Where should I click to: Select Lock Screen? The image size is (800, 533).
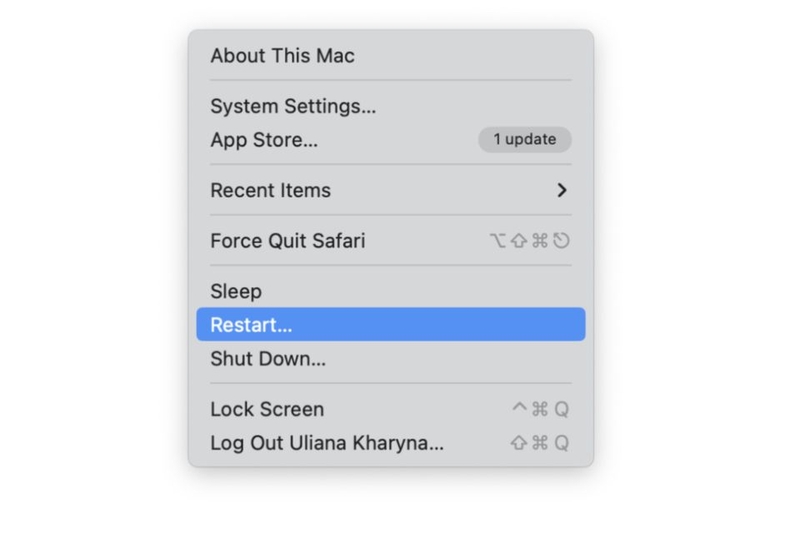tap(267, 409)
